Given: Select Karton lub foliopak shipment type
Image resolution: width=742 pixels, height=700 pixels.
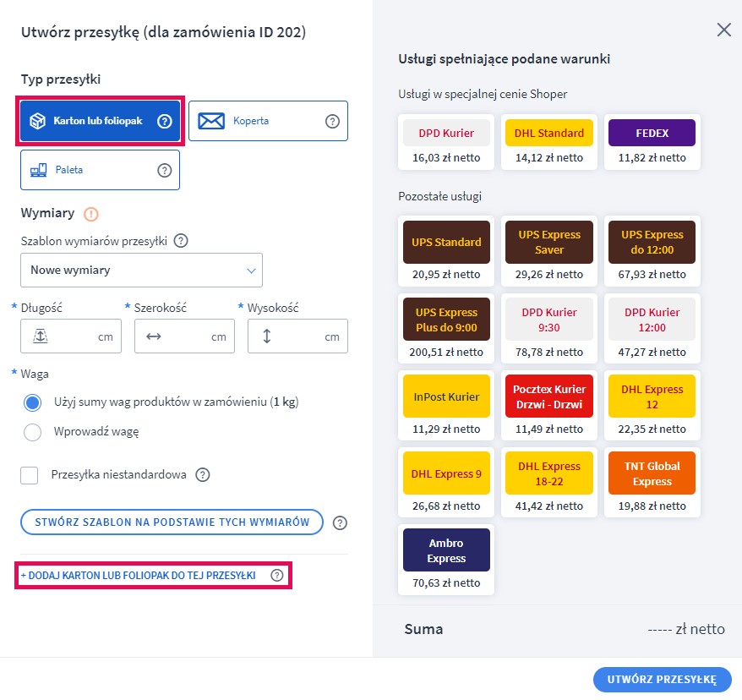Looking at the screenshot, I should (x=101, y=121).
